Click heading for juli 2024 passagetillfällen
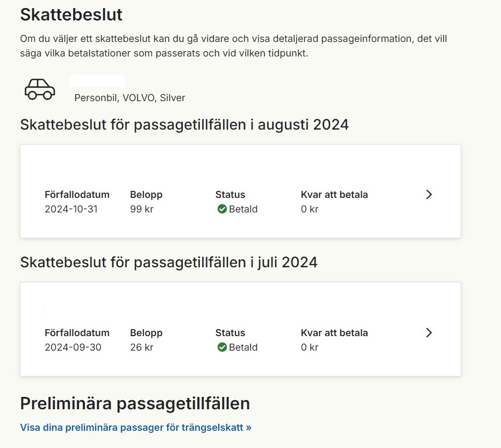The image size is (501, 448). (169, 262)
